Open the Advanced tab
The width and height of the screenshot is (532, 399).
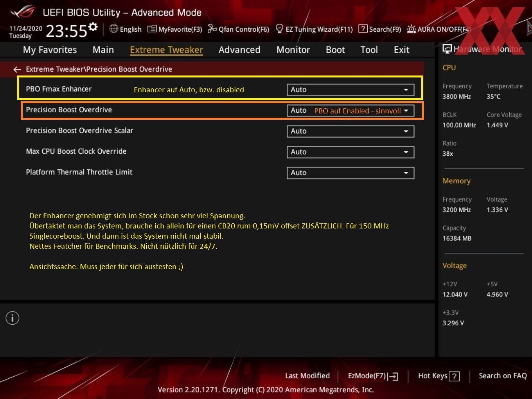(x=239, y=50)
